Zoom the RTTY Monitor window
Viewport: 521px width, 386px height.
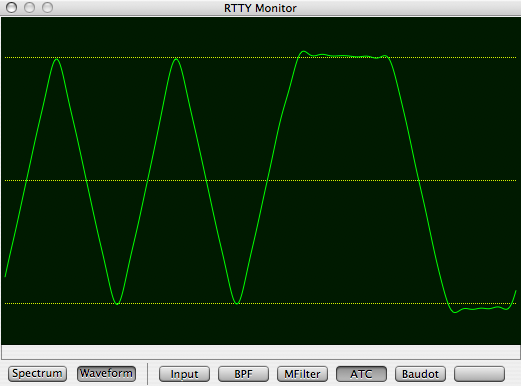[47, 7]
